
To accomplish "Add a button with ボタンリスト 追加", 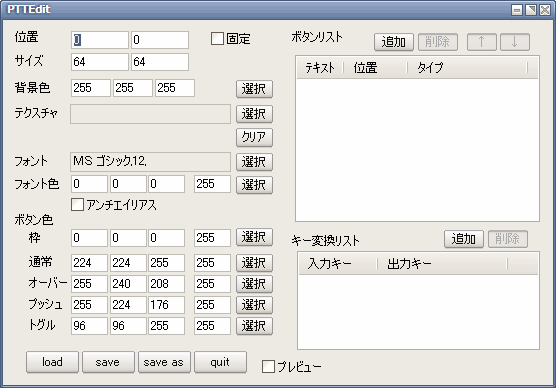I will 394,42.
